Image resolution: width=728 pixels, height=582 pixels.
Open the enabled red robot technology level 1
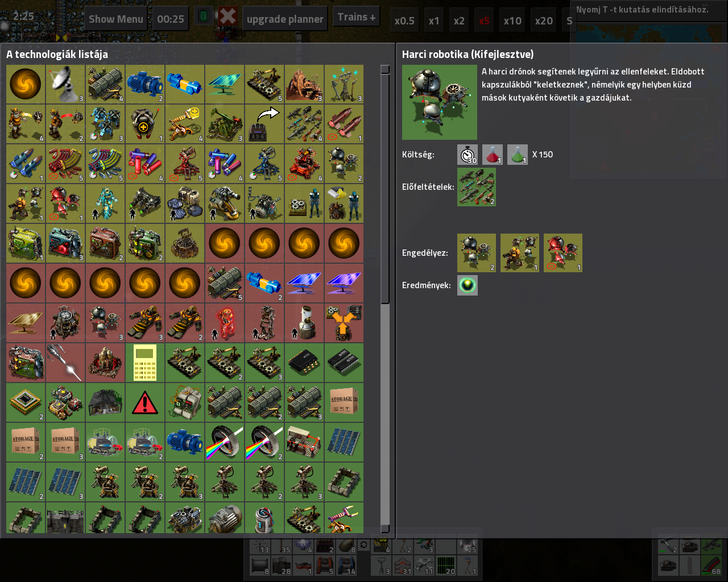tap(563, 253)
